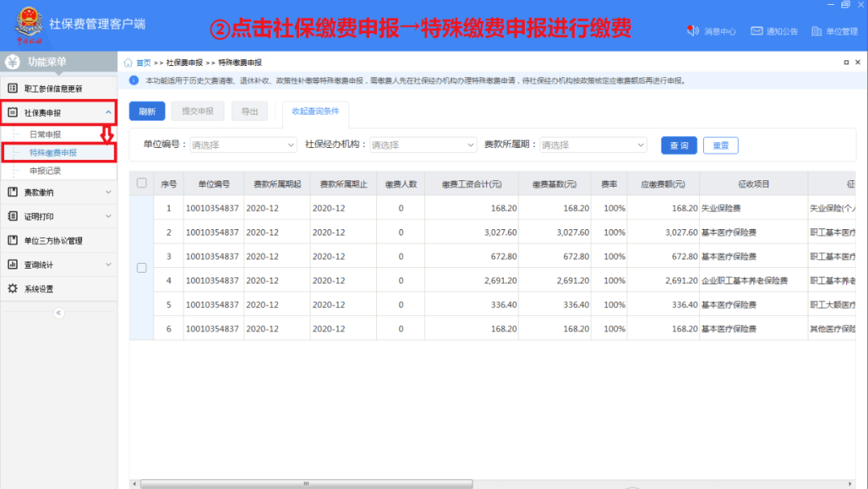Open 单位三方协议管理 from the sidebar

59,240
